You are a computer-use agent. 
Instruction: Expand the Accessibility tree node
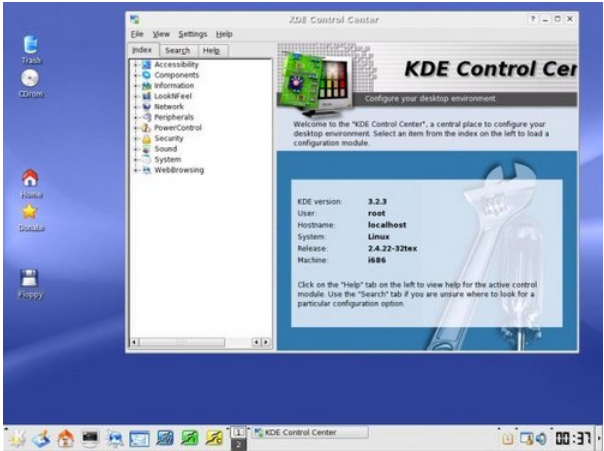pyautogui.click(x=136, y=65)
